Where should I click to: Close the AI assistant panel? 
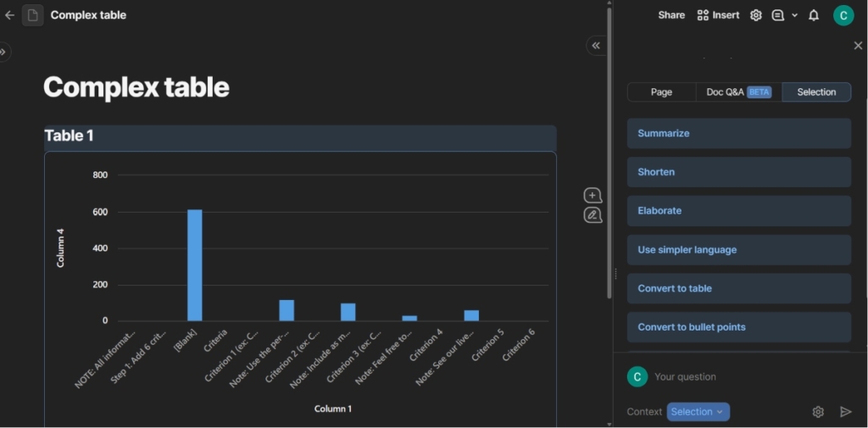pos(858,46)
